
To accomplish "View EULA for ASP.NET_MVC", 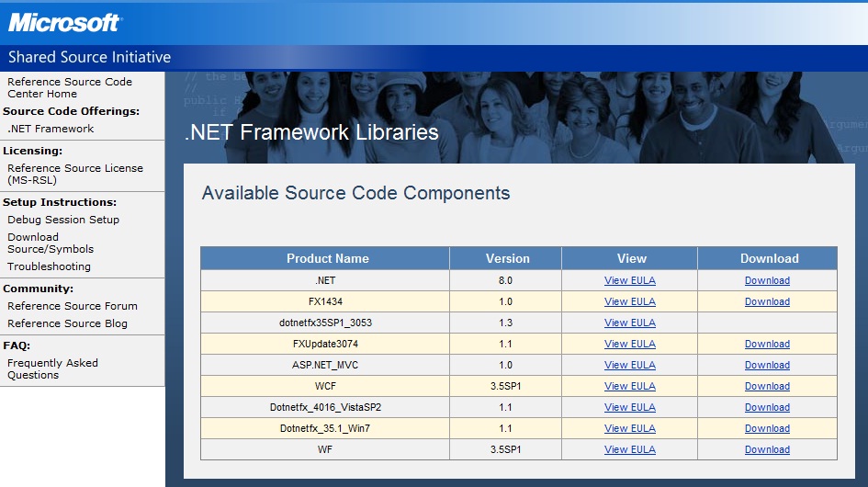I will click(629, 365).
